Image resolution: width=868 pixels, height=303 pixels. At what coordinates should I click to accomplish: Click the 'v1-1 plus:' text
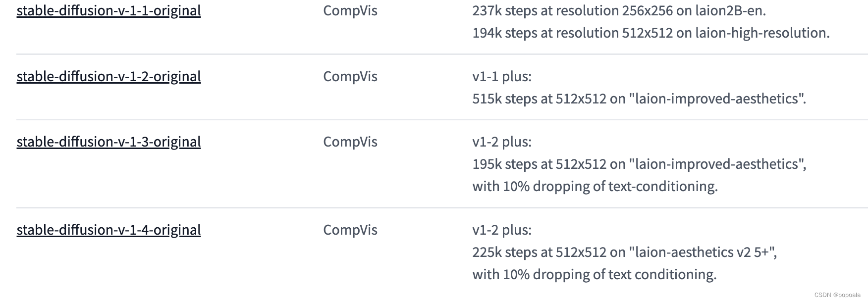[502, 76]
